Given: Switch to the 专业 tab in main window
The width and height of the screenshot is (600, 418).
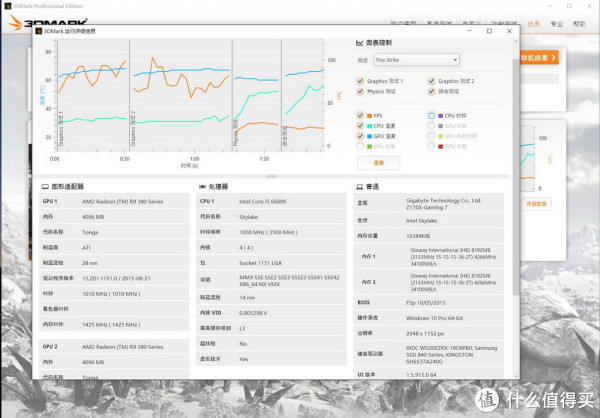Looking at the screenshot, I should click(x=556, y=24).
